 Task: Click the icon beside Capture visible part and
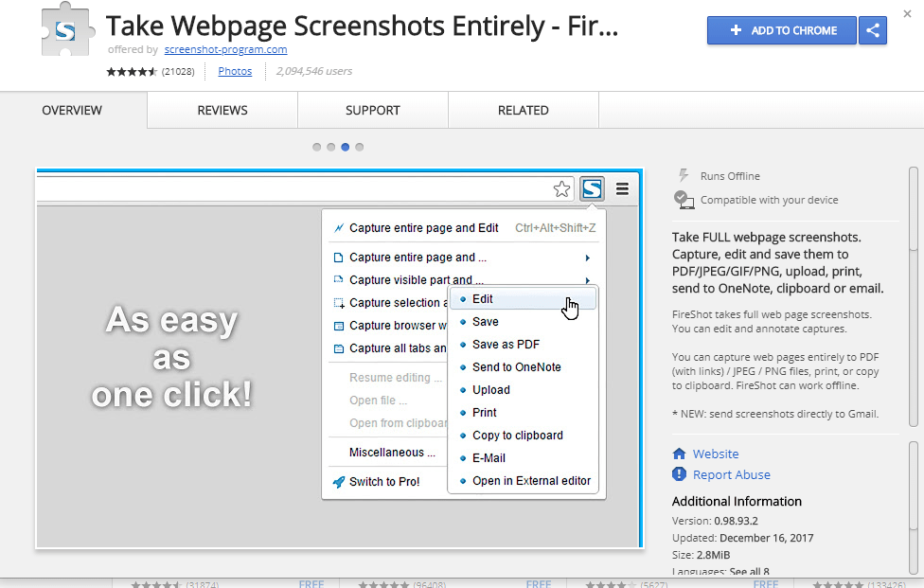click(338, 280)
